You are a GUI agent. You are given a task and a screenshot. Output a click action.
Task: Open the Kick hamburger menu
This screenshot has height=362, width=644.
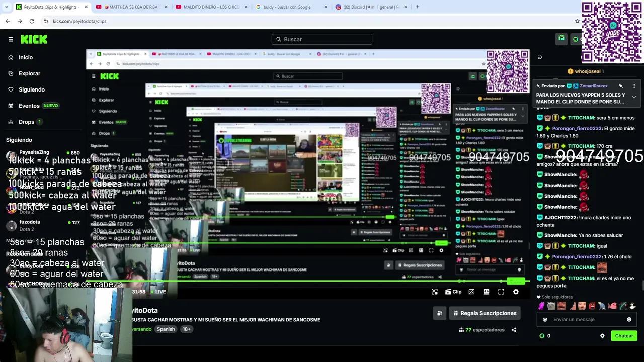tap(11, 39)
